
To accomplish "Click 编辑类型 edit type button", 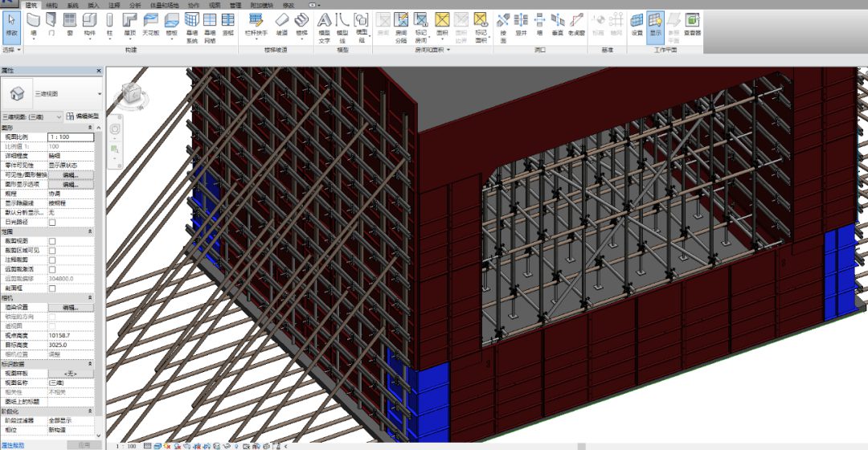I will (x=83, y=117).
